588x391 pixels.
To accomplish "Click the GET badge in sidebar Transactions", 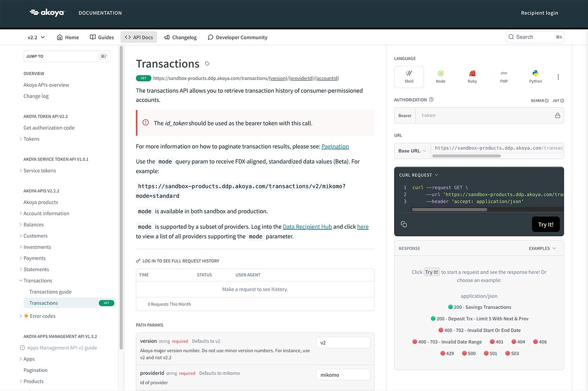I will 106,303.
